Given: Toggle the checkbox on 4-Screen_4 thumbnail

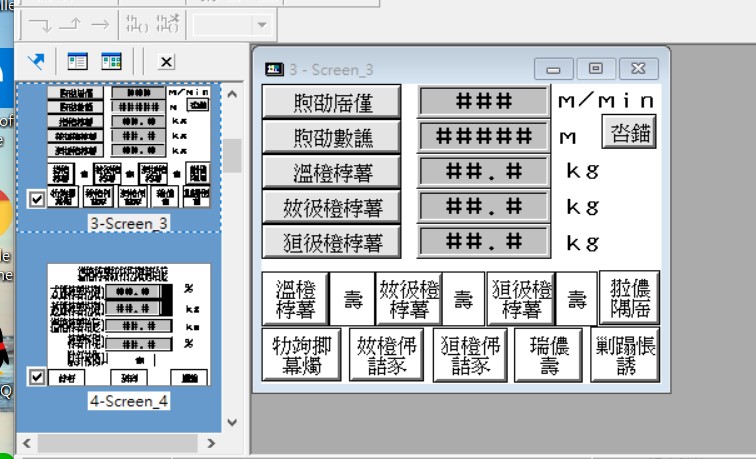Looking at the screenshot, I should pyautogui.click(x=37, y=378).
